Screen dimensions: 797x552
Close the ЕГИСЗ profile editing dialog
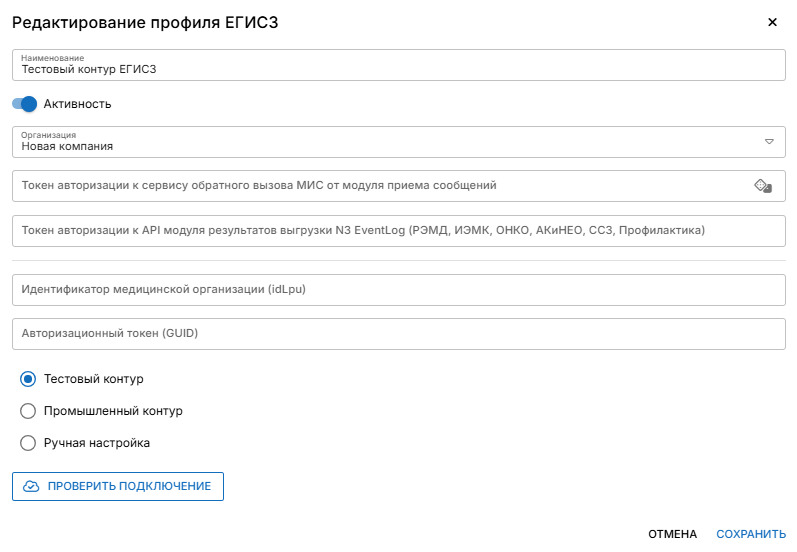[772, 22]
